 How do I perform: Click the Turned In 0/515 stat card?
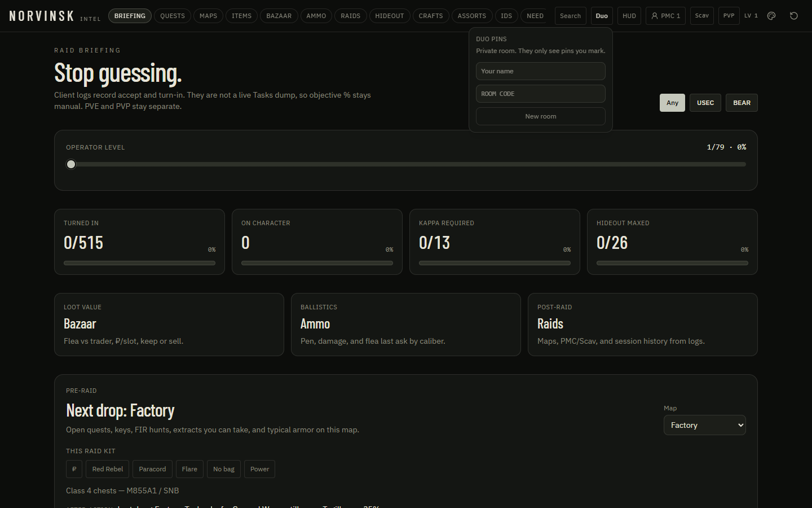pyautogui.click(x=139, y=242)
